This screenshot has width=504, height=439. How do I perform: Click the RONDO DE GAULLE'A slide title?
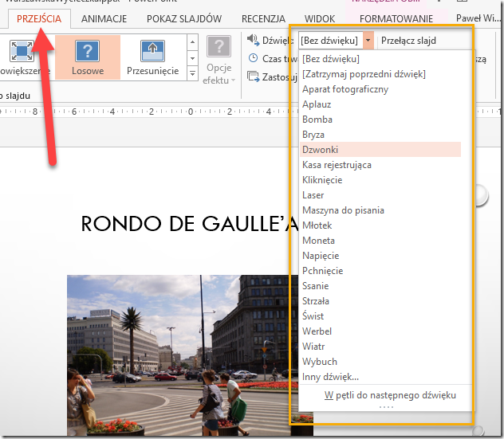(x=191, y=224)
